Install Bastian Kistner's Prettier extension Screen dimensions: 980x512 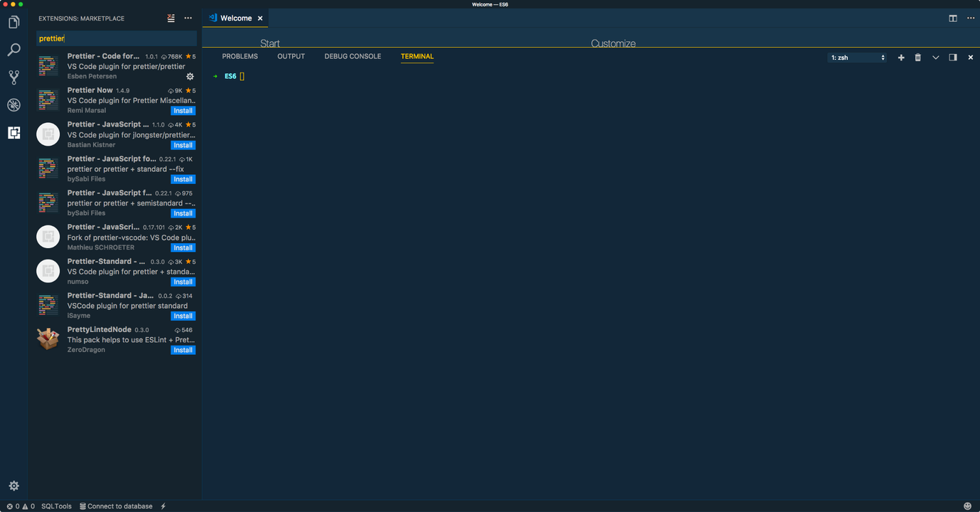click(183, 145)
